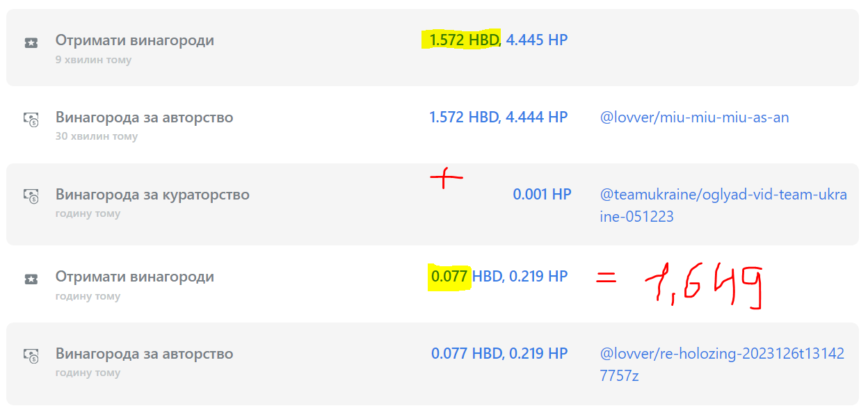Open the @lovver/re-holozing reply link

[722, 364]
